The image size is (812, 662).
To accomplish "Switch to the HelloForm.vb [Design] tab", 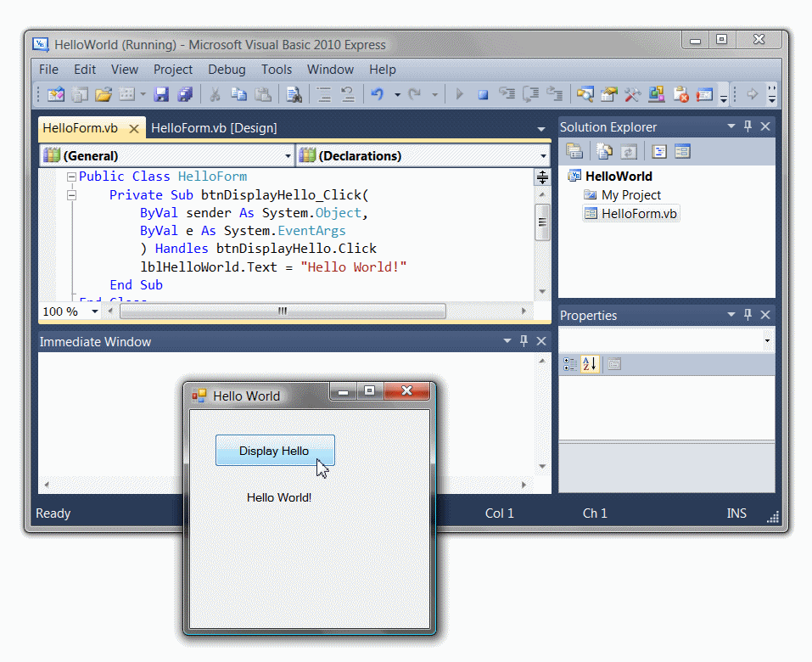I will point(213,127).
